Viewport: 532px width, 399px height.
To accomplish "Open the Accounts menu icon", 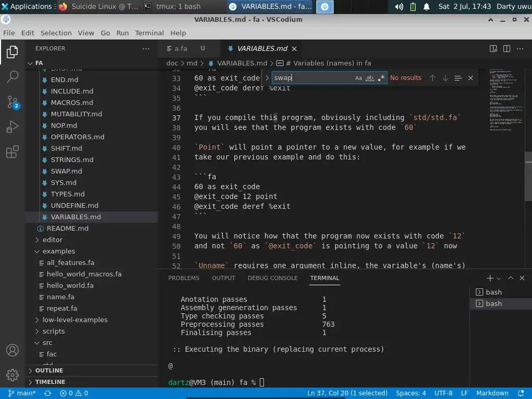I will [12, 350].
